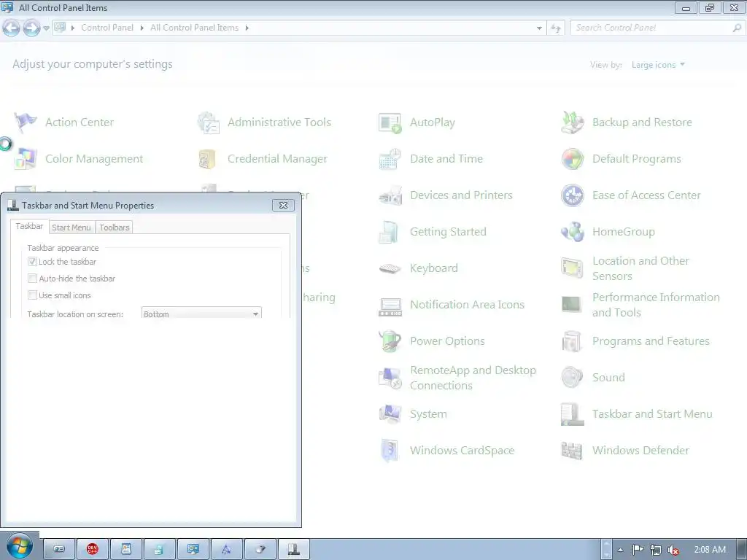
Task: Uncheck Lock the taskbar checkbox
Action: click(32, 262)
